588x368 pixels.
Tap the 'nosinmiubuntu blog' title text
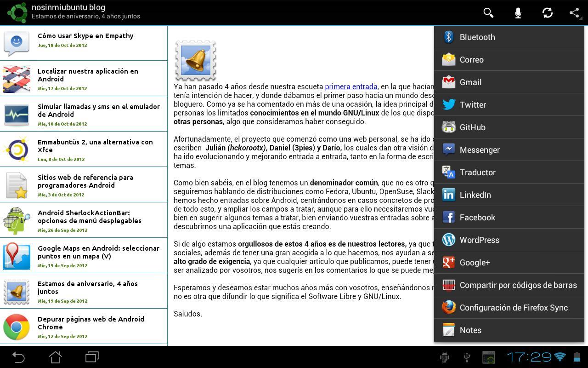click(x=68, y=7)
